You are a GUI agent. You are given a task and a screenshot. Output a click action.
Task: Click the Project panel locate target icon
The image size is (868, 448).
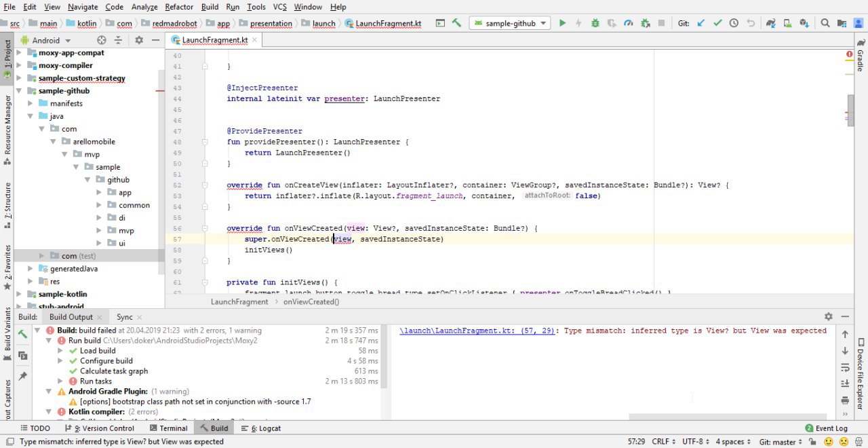102,40
